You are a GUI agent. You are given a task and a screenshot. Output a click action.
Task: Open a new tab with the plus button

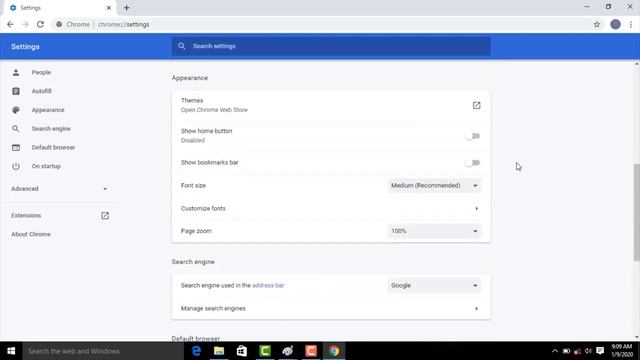(127, 8)
